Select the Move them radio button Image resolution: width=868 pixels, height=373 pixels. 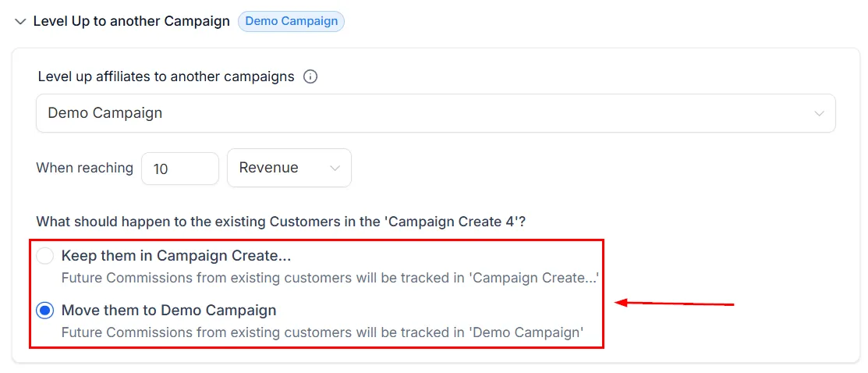pyautogui.click(x=44, y=311)
